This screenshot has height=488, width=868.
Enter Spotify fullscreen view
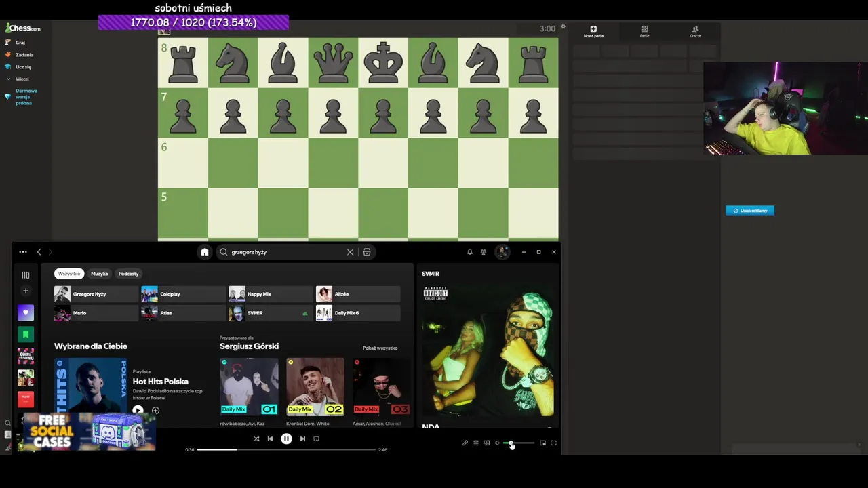tap(553, 443)
